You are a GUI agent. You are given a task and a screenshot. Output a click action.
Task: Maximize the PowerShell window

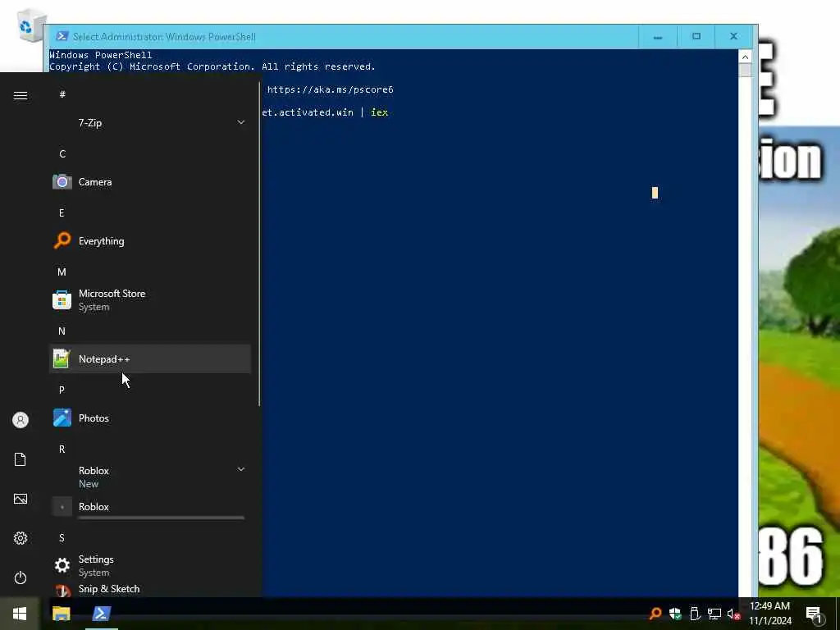point(696,36)
